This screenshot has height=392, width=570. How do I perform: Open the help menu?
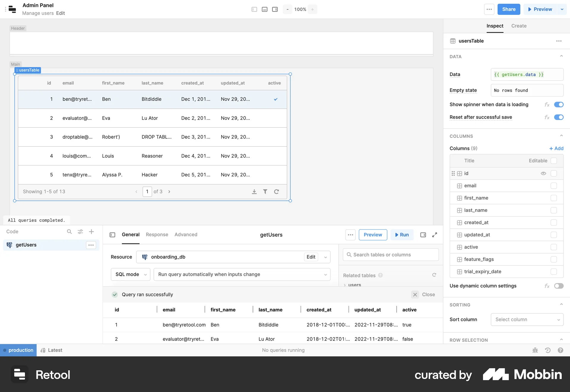click(561, 350)
